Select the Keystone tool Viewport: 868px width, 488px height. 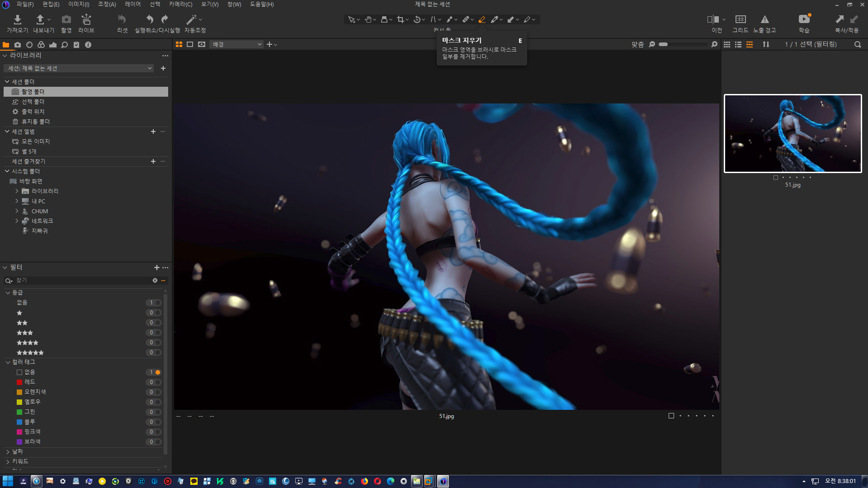pos(433,19)
